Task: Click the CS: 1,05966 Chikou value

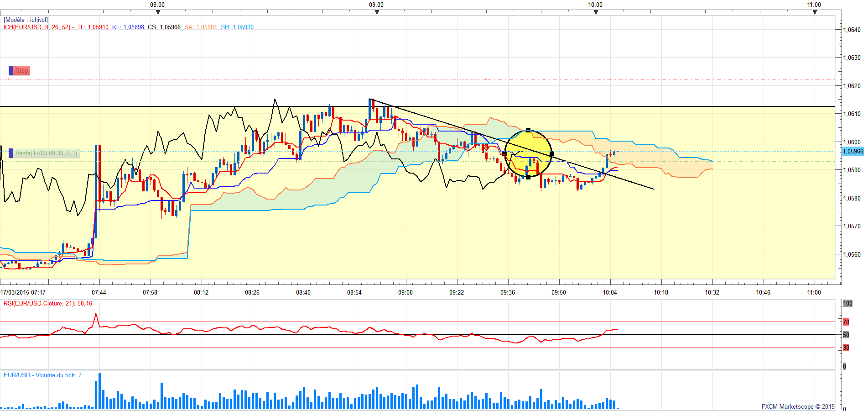Action: [x=164, y=27]
